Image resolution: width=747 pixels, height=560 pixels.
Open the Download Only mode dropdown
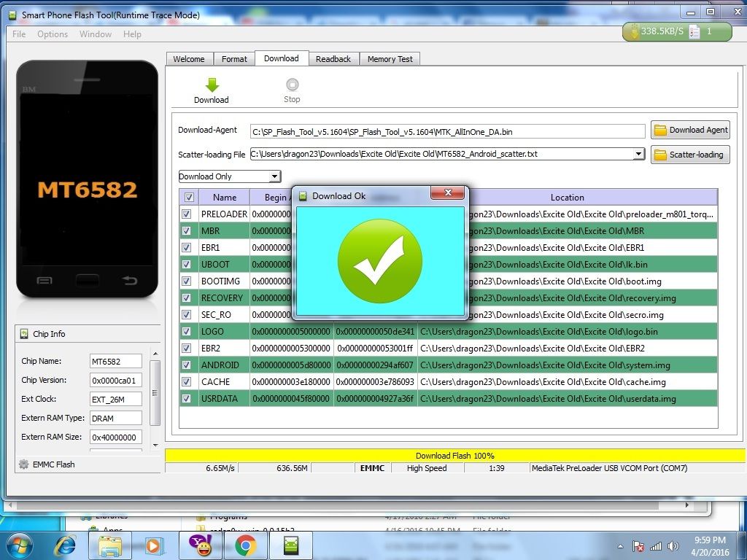274,176
